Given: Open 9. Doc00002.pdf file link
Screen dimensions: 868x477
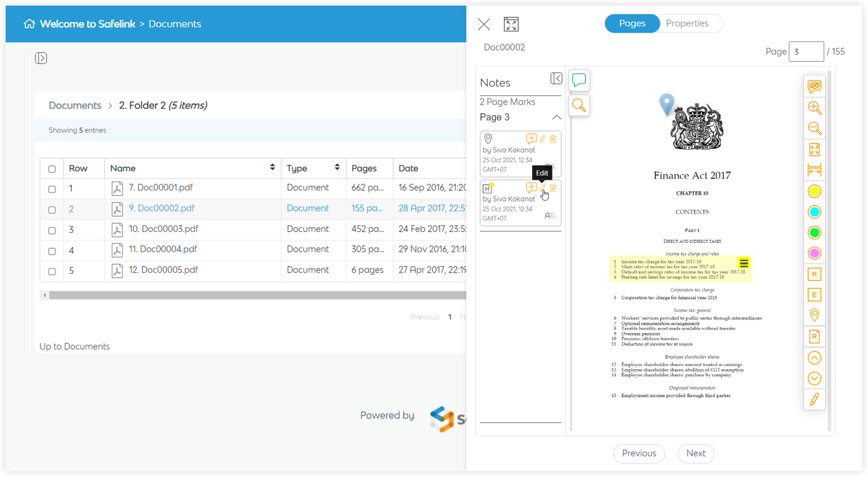Looking at the screenshot, I should (162, 208).
